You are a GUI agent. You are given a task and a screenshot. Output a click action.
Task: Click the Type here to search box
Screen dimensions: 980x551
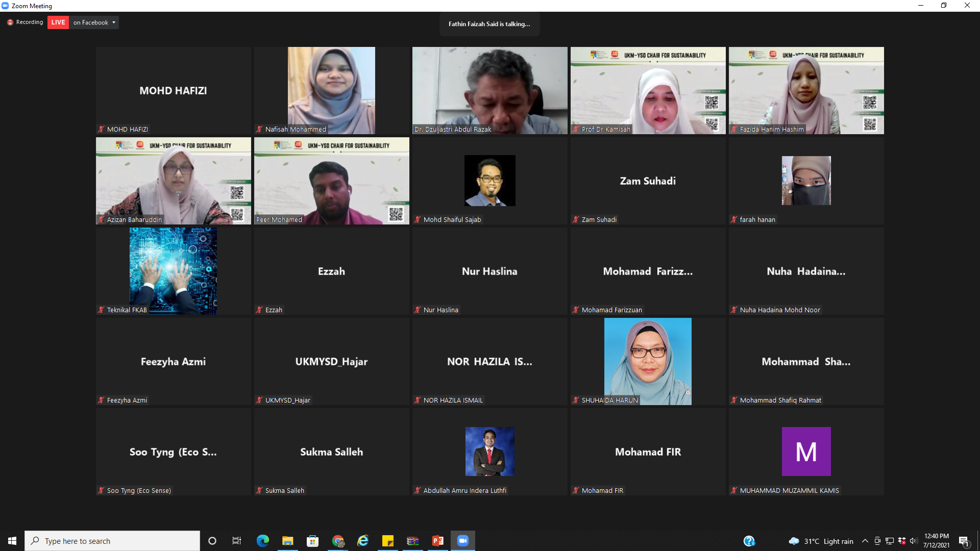(112, 541)
